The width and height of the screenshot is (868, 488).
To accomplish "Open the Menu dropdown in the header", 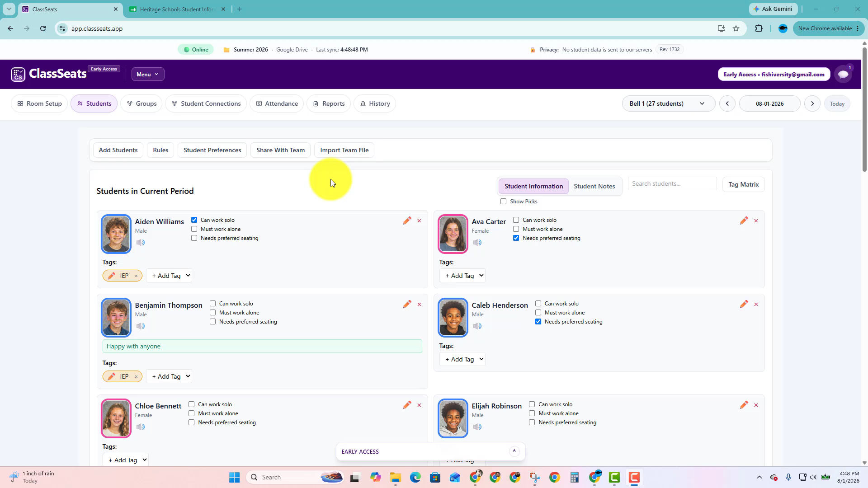I will point(148,75).
